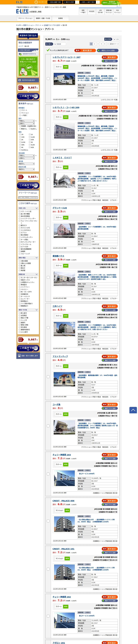Image resolution: width=138 pixels, height=644 pixels.
Task: Check the エアコン option
Action: point(20,232)
